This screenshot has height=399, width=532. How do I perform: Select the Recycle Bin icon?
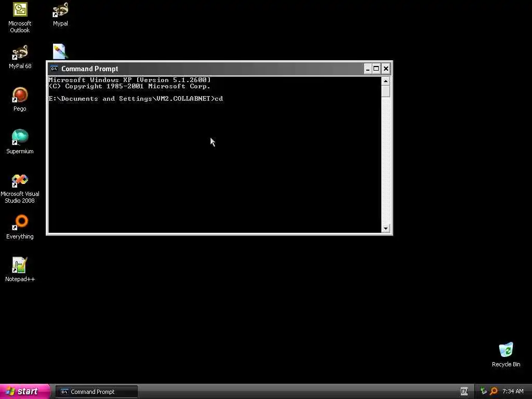pos(506,354)
